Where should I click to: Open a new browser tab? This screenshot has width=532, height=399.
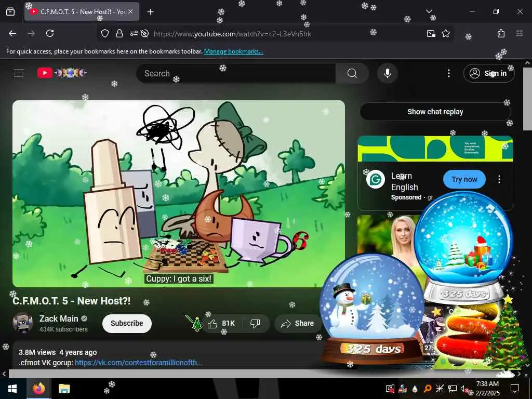coord(150,12)
